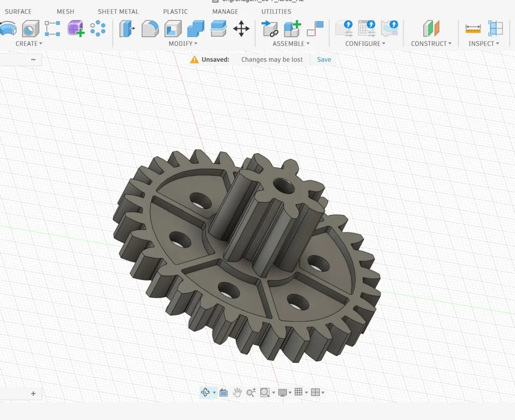Select the Create Form purple box icon

point(76,28)
